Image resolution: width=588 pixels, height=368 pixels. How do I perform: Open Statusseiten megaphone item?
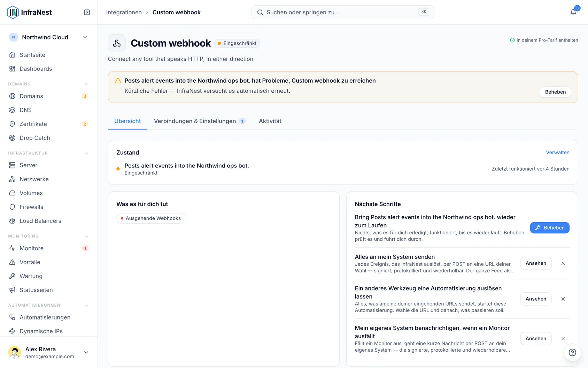coord(49,290)
